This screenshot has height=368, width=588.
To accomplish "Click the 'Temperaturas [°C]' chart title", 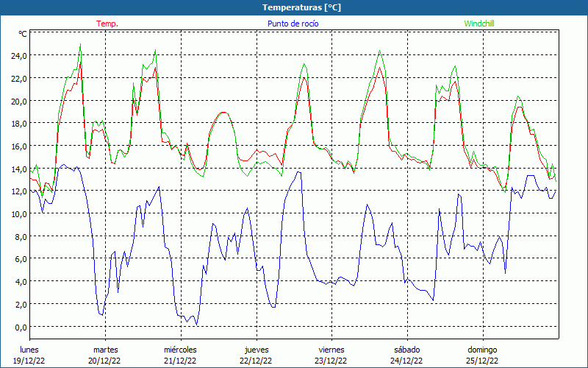I will [x=301, y=7].
